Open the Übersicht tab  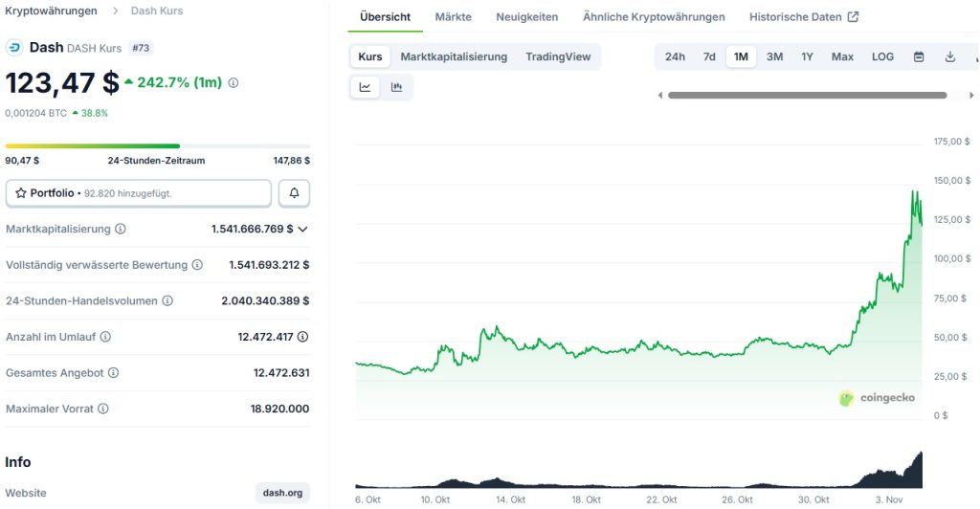pos(385,17)
